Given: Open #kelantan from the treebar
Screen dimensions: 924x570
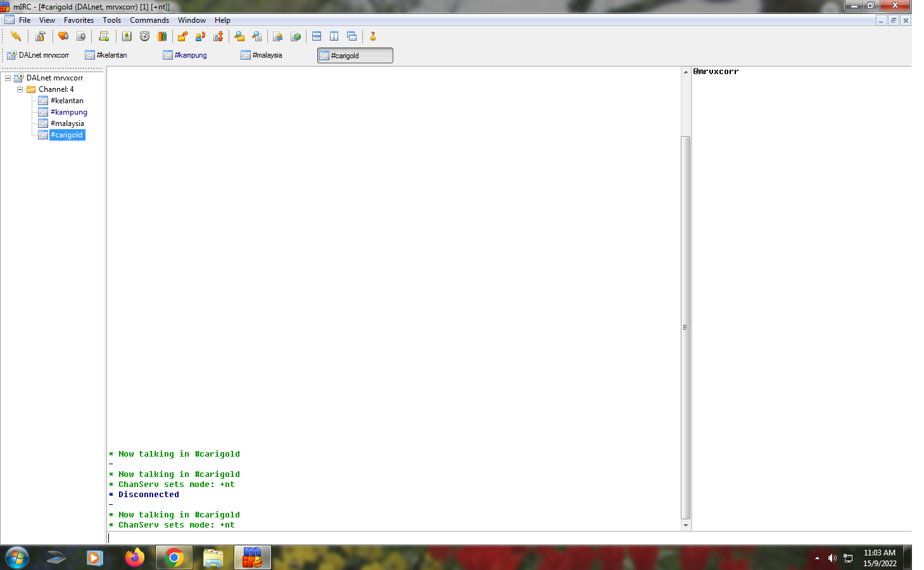Looking at the screenshot, I should point(66,101).
